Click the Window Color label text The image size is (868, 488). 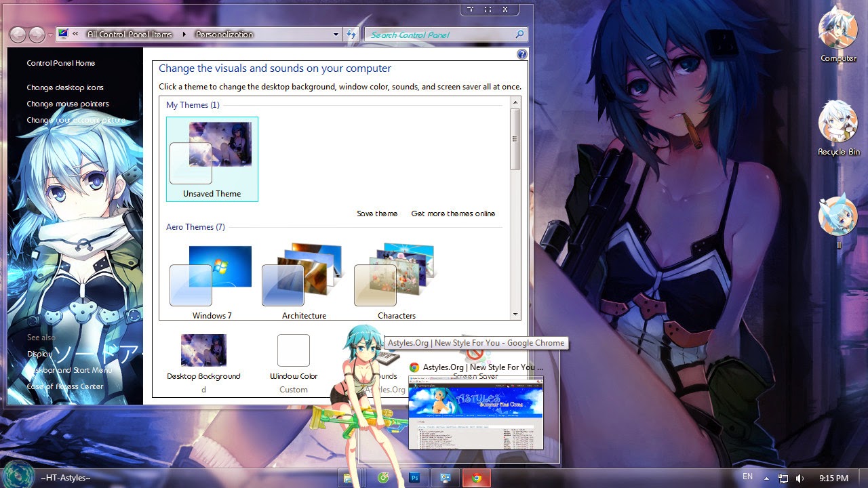[x=294, y=376]
